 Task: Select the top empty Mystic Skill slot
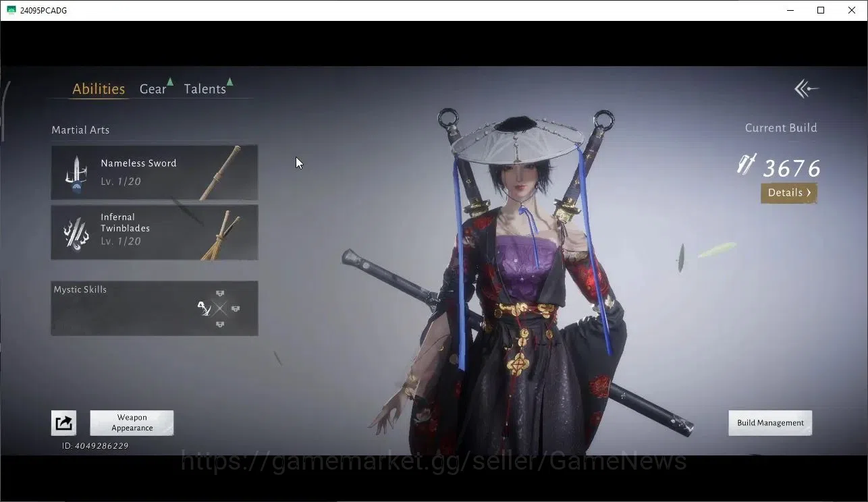220,294
